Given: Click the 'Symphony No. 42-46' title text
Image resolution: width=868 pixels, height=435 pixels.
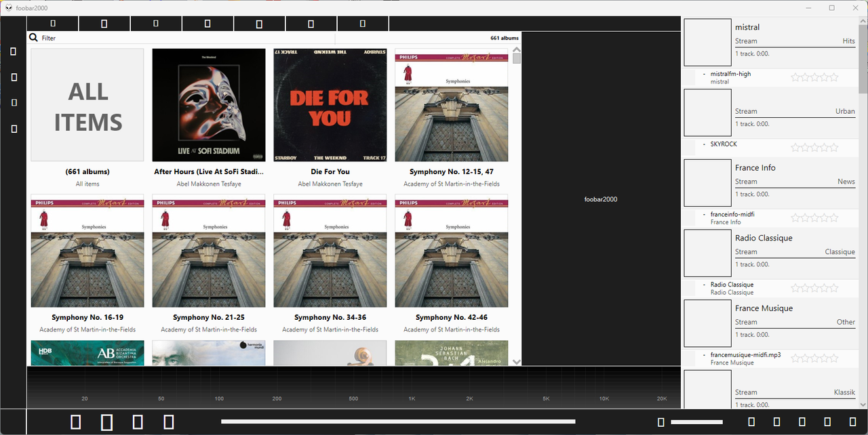Looking at the screenshot, I should [x=452, y=317].
